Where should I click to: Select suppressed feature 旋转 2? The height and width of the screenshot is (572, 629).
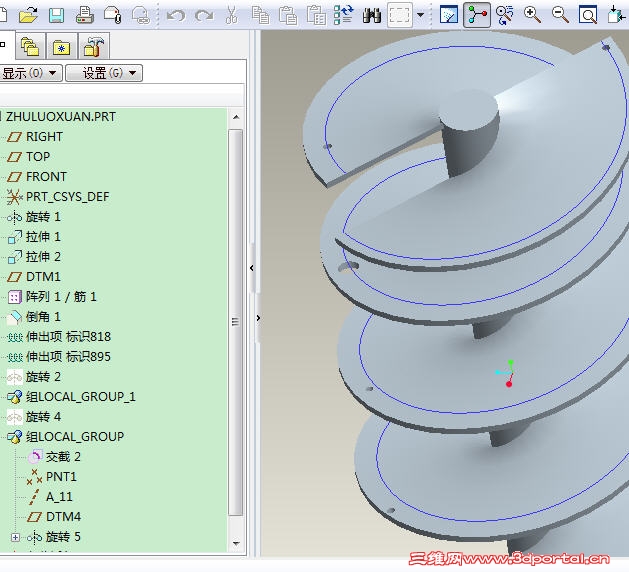tap(43, 377)
